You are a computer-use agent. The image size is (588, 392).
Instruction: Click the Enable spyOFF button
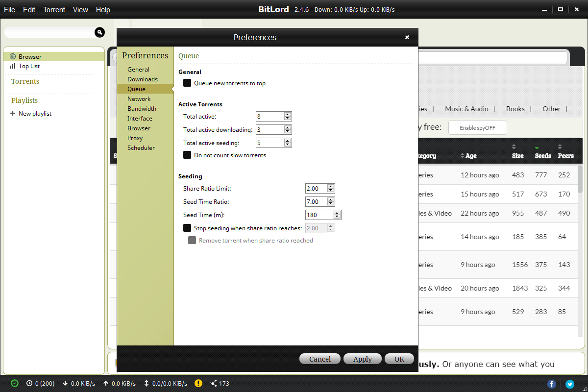point(477,128)
